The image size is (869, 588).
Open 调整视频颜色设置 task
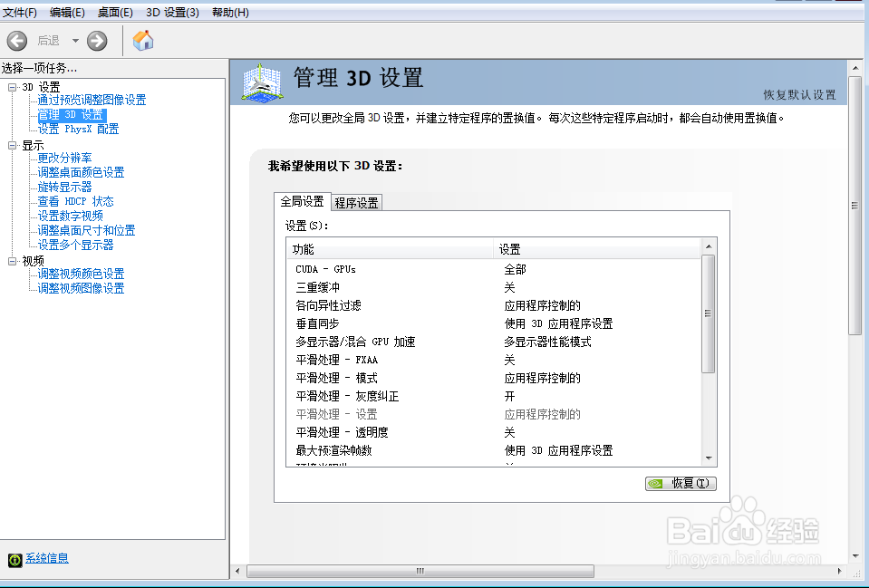point(81,274)
